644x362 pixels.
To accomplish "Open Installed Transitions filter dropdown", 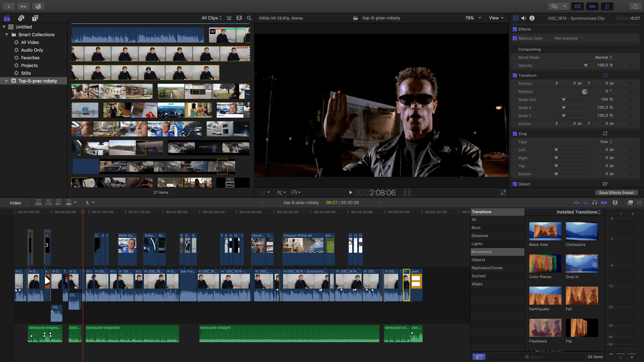I will pos(578,212).
